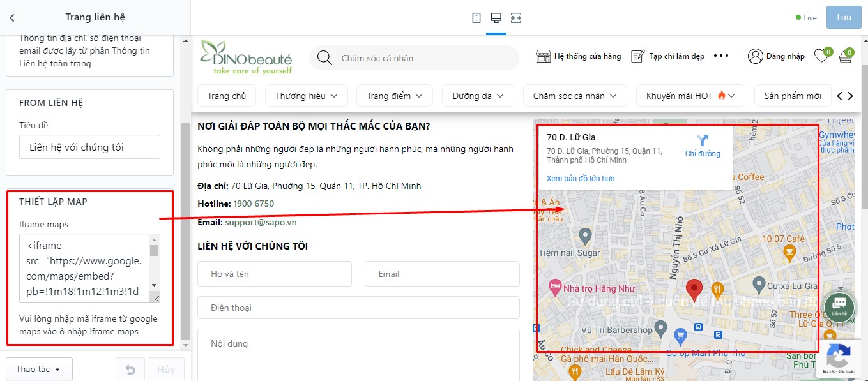This screenshot has width=868, height=381.
Task: Switch to full-width preview icon
Action: point(516,18)
